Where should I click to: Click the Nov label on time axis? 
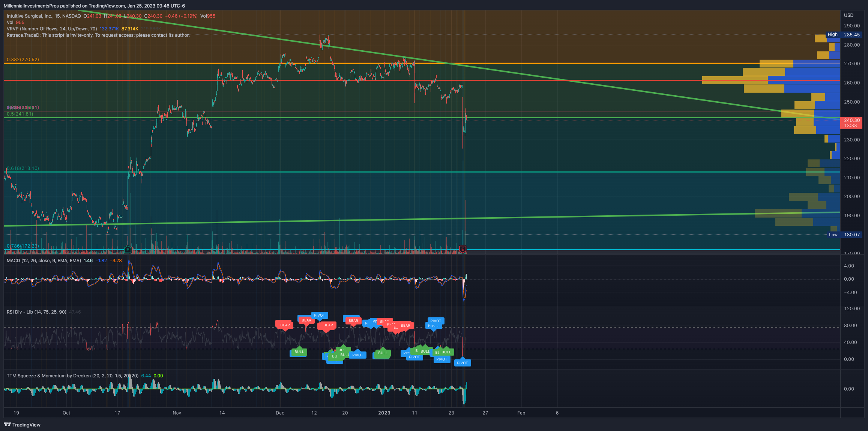(x=177, y=413)
